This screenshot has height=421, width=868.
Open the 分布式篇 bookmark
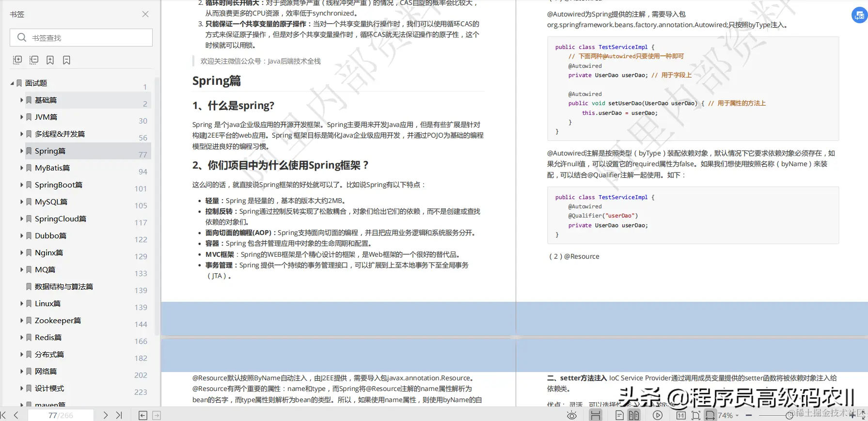coord(49,355)
